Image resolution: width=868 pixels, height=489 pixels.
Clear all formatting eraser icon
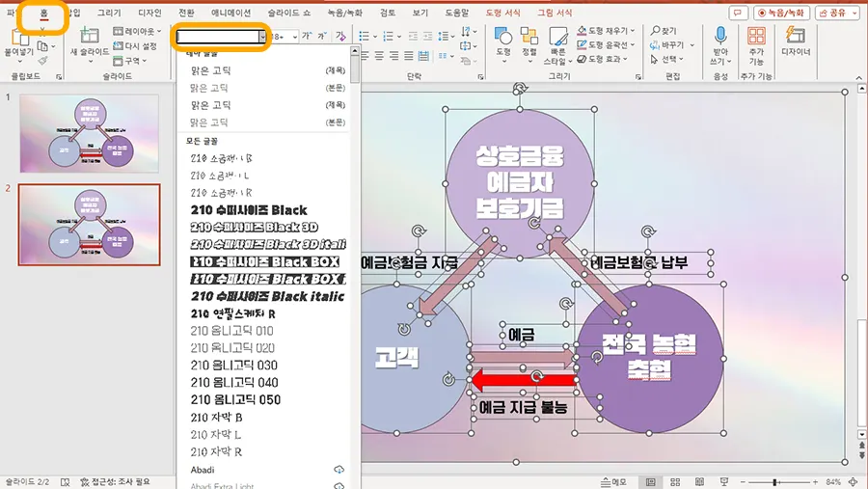tap(340, 36)
